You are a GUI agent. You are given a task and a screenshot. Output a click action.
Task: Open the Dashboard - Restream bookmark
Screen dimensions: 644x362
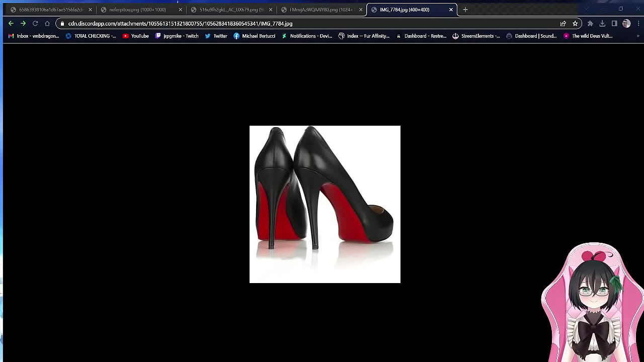pos(422,36)
